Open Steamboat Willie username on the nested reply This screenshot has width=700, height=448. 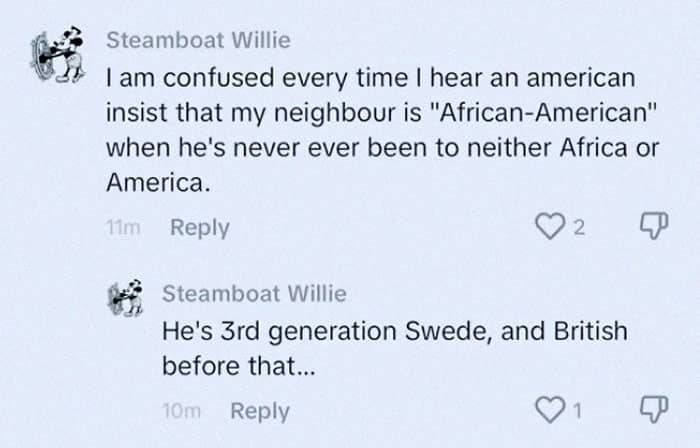254,293
